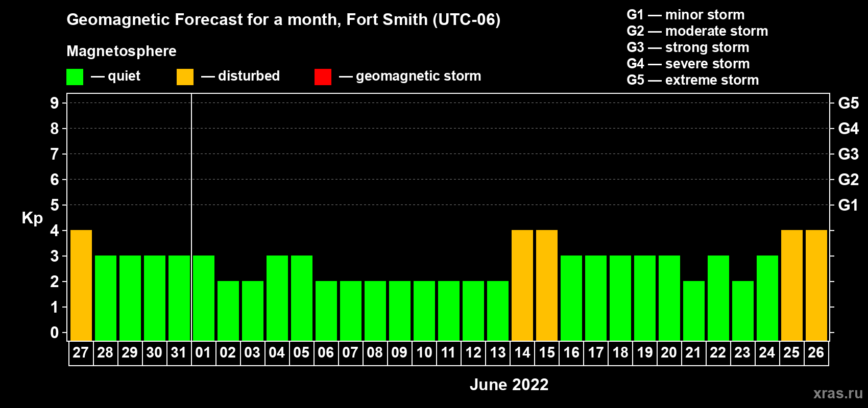Click the red geomagnetic storm legend swatch
This screenshot has width=868, height=408.
323,77
